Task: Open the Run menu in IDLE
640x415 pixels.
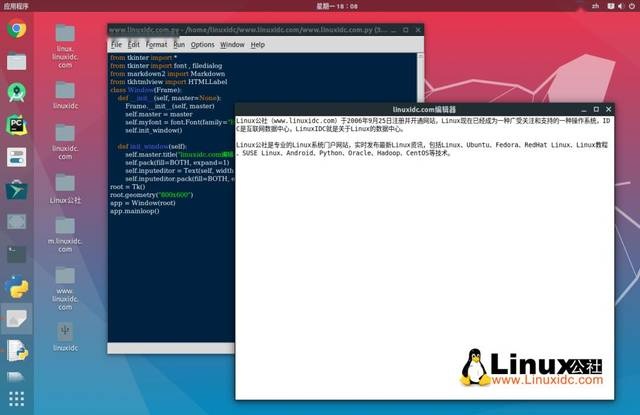Action: coord(179,44)
